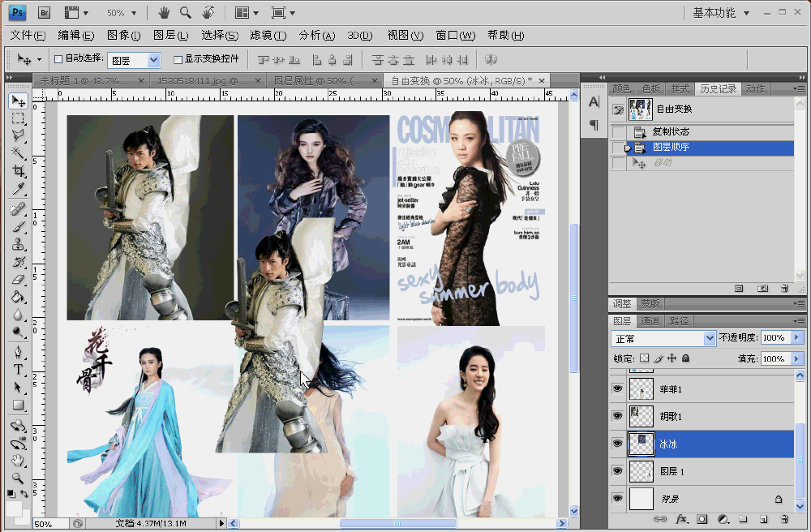The width and height of the screenshot is (811, 532).
Task: Select the Eraser tool
Action: coord(18,280)
